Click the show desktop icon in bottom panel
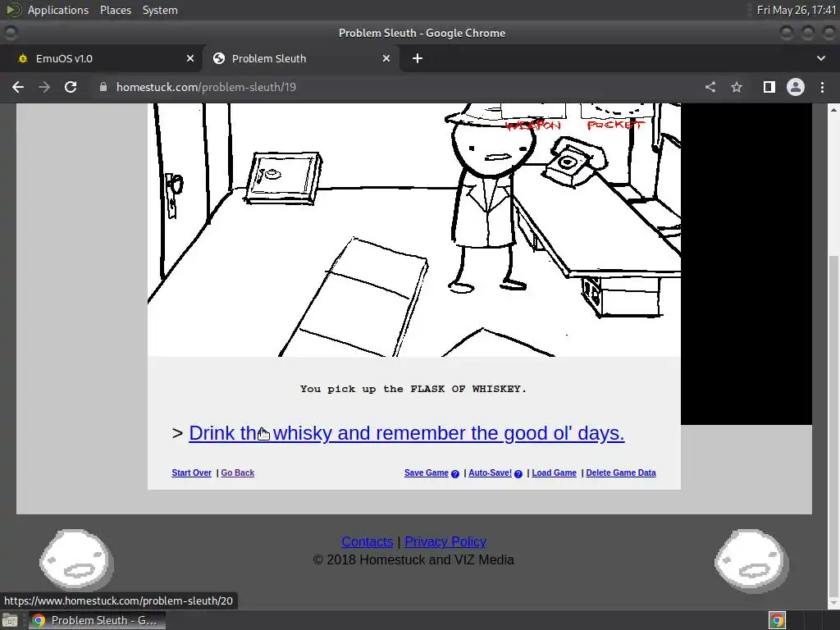The image size is (840, 630). (10, 620)
